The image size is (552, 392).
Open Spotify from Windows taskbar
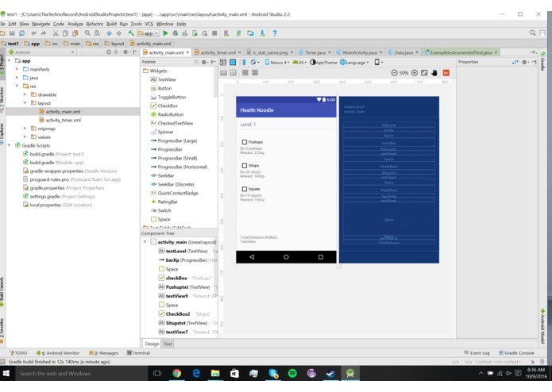pyautogui.click(x=292, y=374)
